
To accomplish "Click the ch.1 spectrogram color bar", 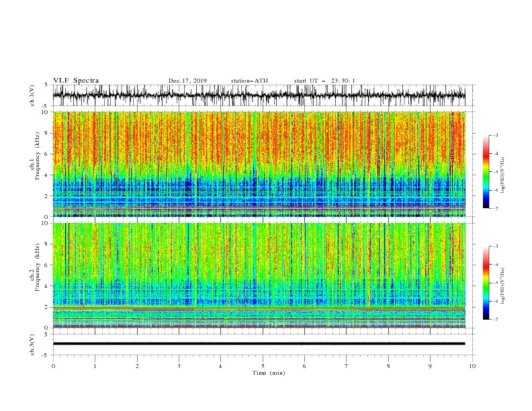I will (486, 172).
